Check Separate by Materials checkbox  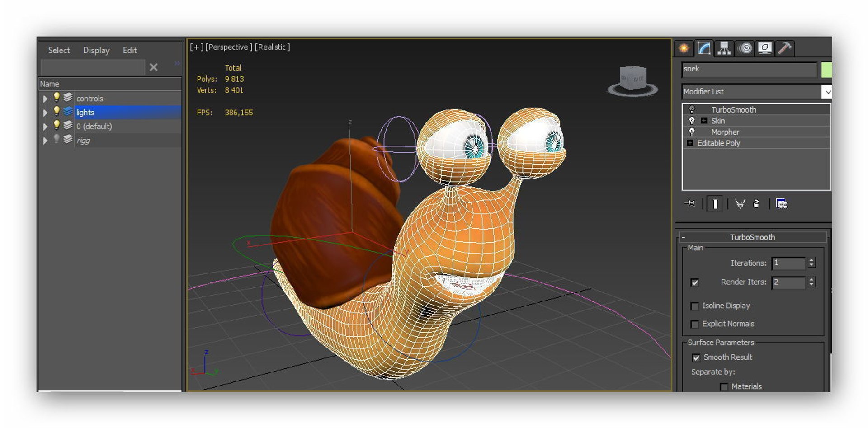point(724,387)
